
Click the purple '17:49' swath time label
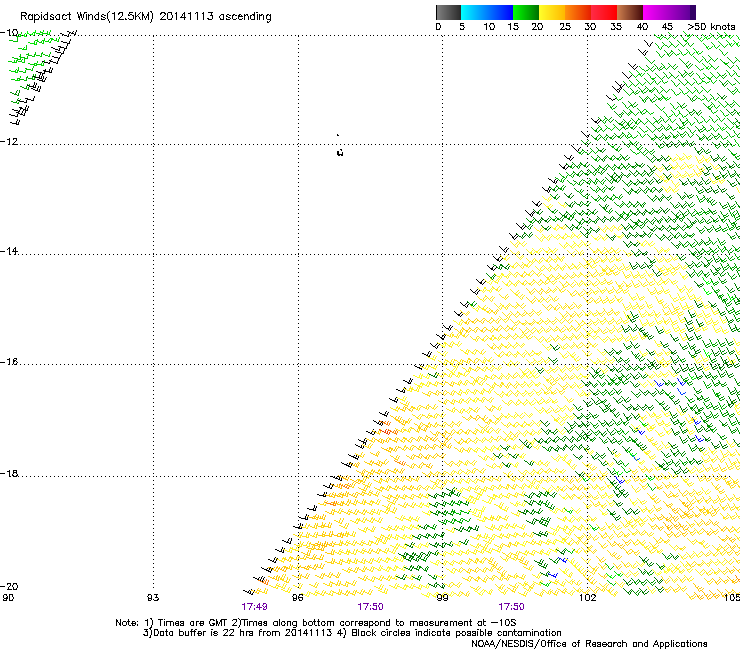(254, 607)
